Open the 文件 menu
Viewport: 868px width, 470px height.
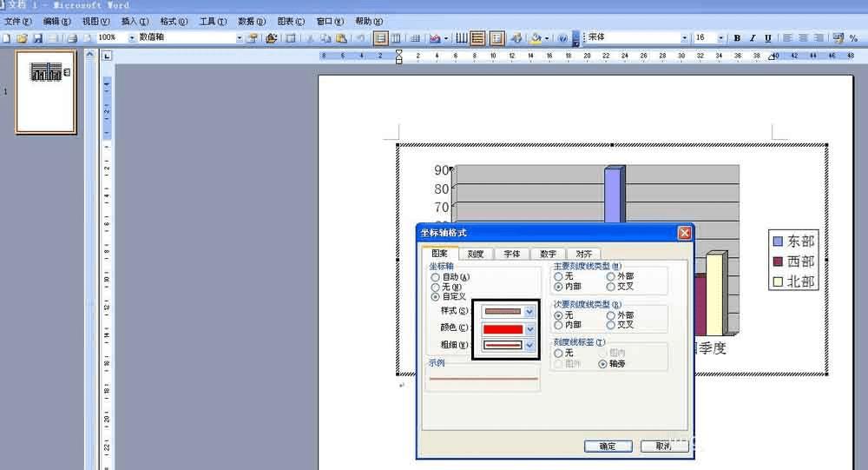[x=18, y=21]
